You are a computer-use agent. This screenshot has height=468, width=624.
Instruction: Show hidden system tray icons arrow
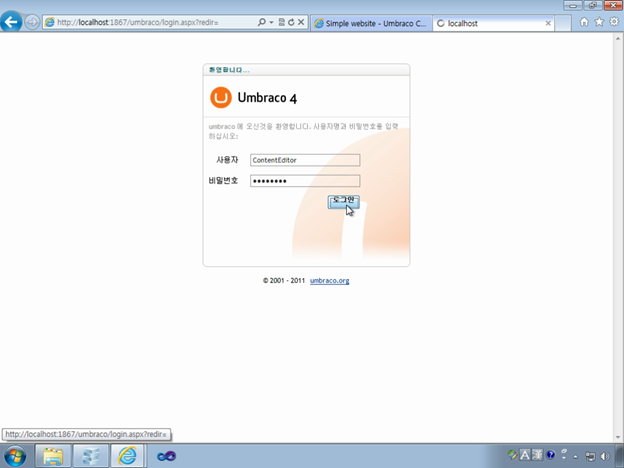(x=575, y=457)
